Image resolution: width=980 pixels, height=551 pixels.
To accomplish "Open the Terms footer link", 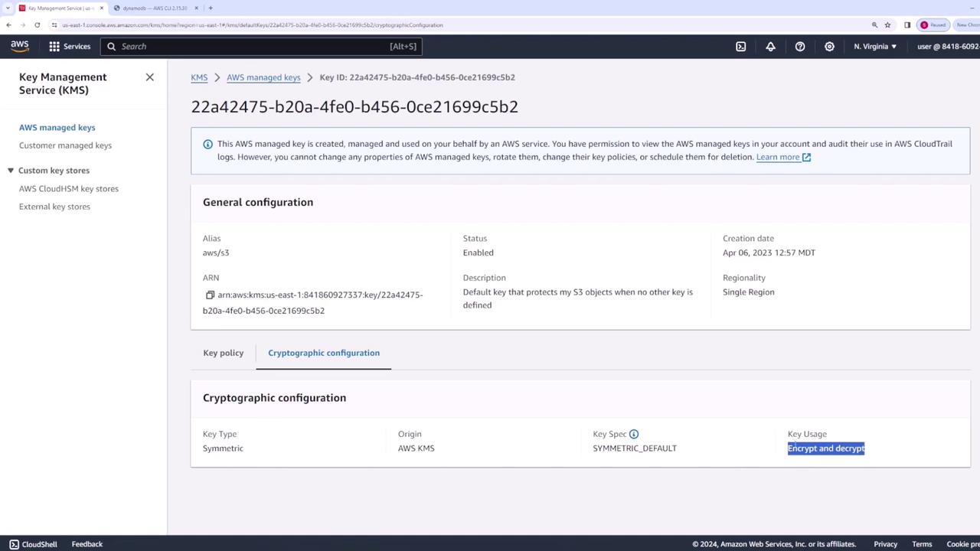I will (x=922, y=544).
